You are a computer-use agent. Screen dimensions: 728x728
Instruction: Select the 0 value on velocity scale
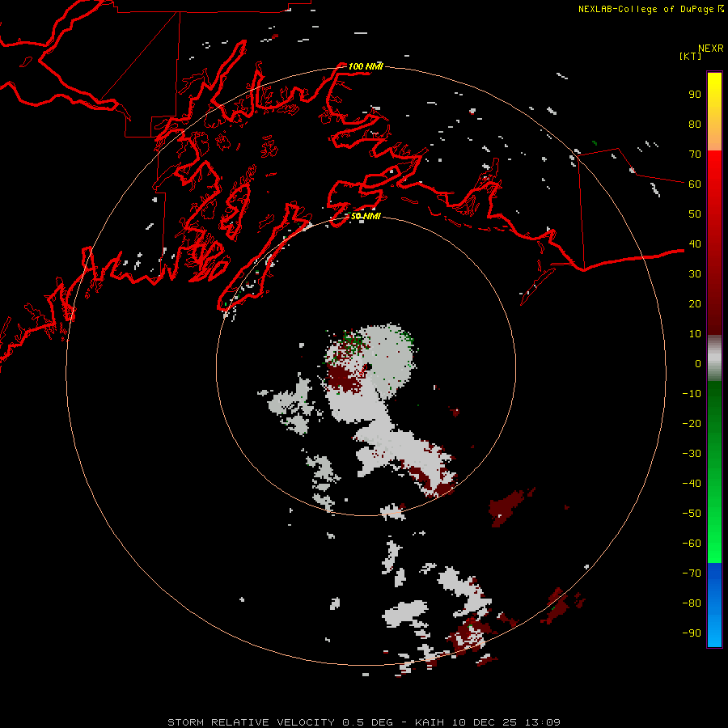pyautogui.click(x=698, y=363)
